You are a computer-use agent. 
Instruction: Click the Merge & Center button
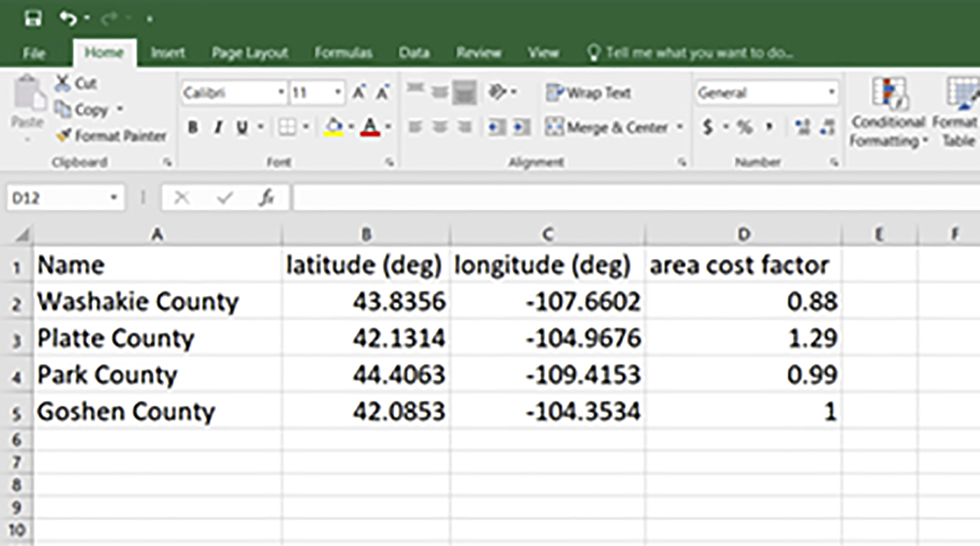pos(607,127)
